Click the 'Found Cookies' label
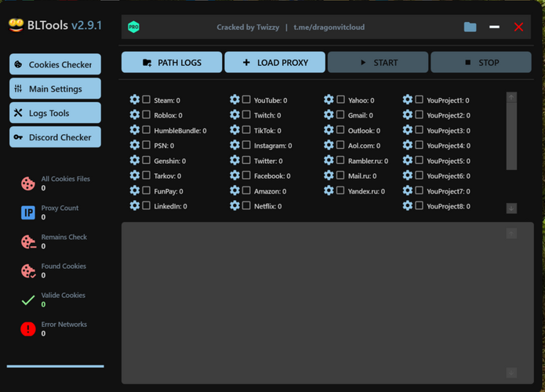545x392 pixels. (64, 267)
